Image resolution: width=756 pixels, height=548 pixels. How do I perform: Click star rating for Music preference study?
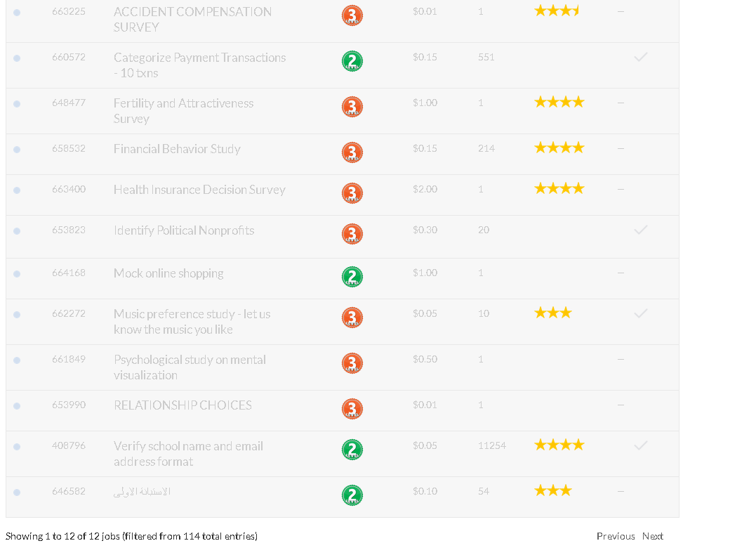[x=553, y=313]
